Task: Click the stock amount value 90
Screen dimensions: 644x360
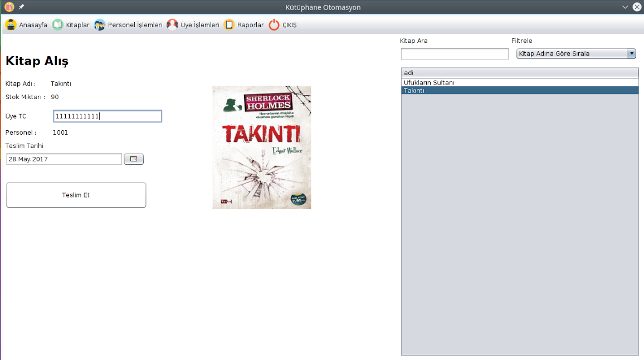Action: click(55, 97)
